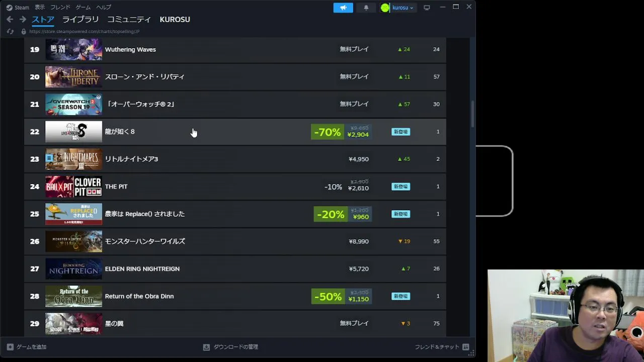Click the -70% discount badge
This screenshot has height=362, width=644.
[328, 132]
